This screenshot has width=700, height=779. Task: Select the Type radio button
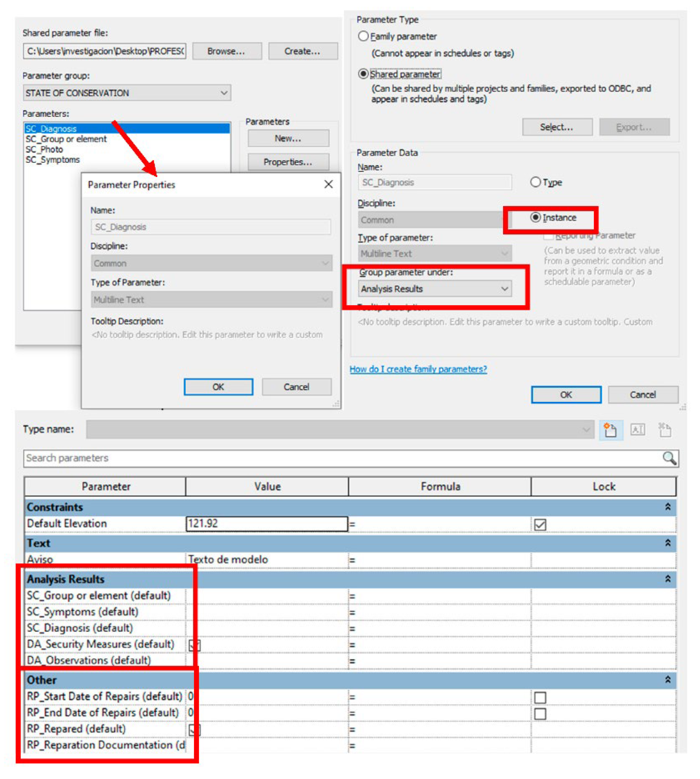click(x=535, y=182)
